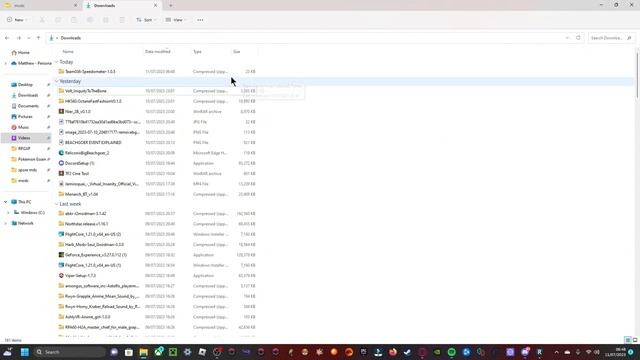640x360 pixels.
Task: Collapse the Yesterday group
Action: pyautogui.click(x=57, y=81)
